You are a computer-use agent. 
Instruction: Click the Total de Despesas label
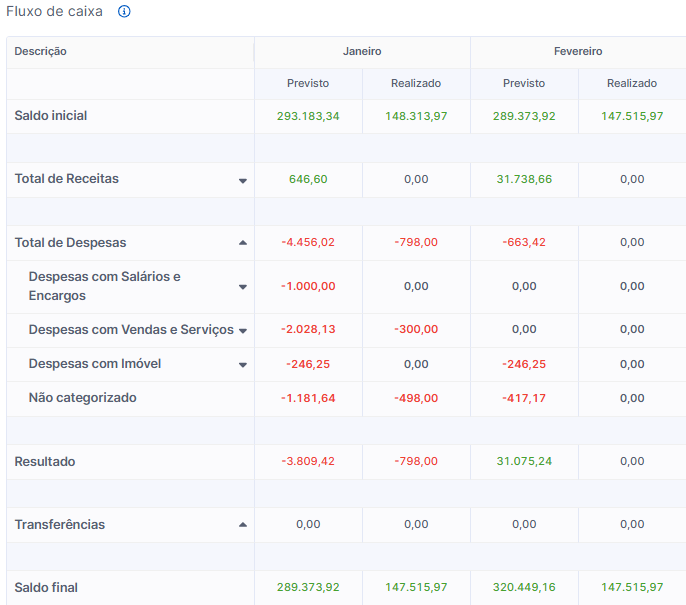(70, 243)
